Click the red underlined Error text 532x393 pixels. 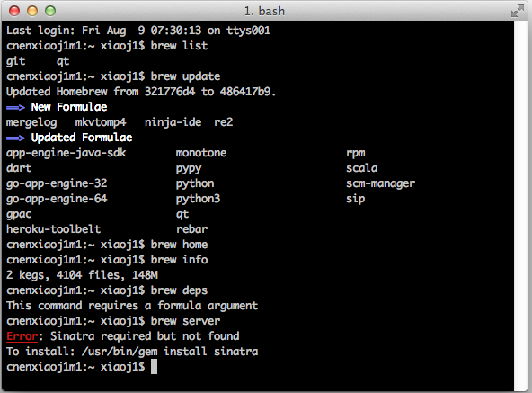(22, 336)
